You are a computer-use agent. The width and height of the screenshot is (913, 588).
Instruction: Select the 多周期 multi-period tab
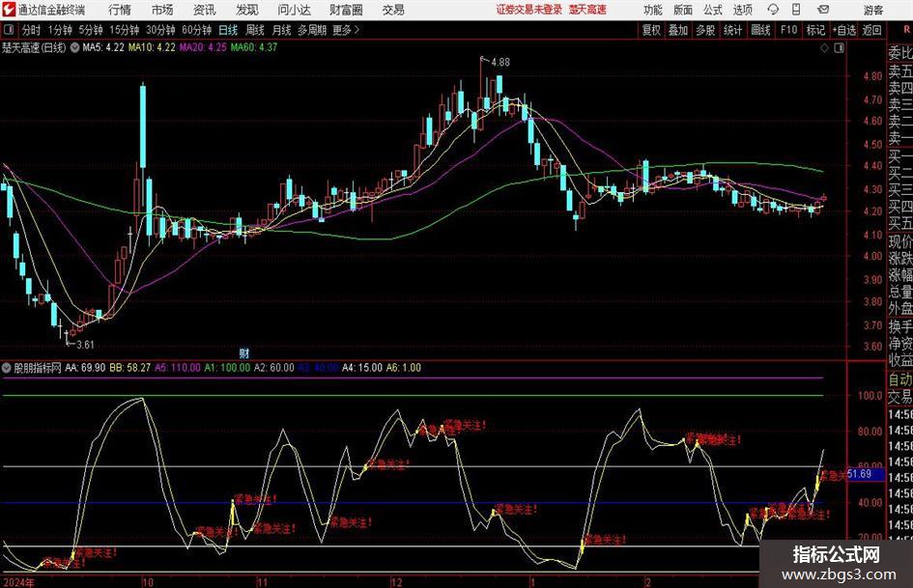[x=312, y=30]
